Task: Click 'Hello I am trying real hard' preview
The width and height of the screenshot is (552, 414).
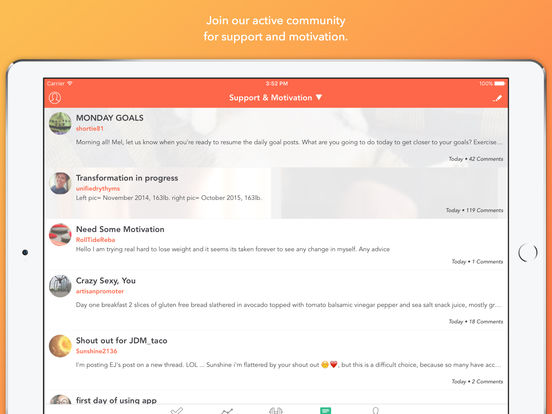Action: pos(233,249)
